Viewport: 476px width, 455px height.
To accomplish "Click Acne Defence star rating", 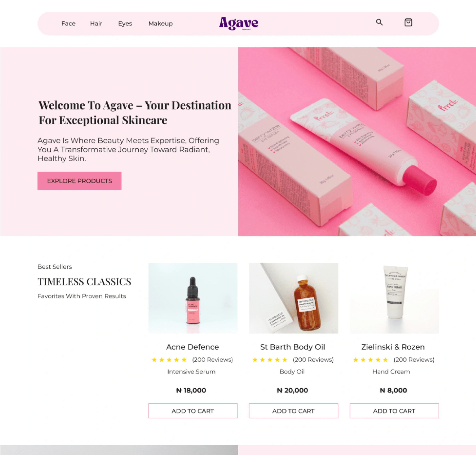I will pyautogui.click(x=169, y=360).
